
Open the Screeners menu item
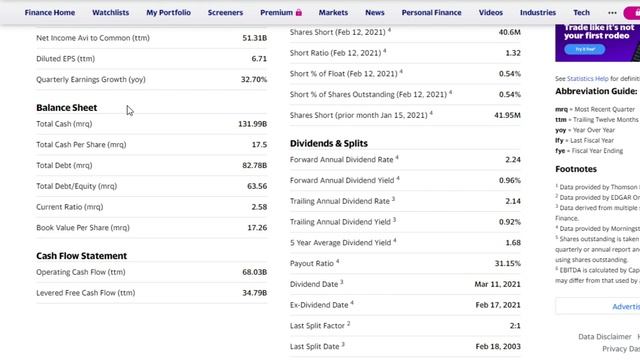(225, 13)
